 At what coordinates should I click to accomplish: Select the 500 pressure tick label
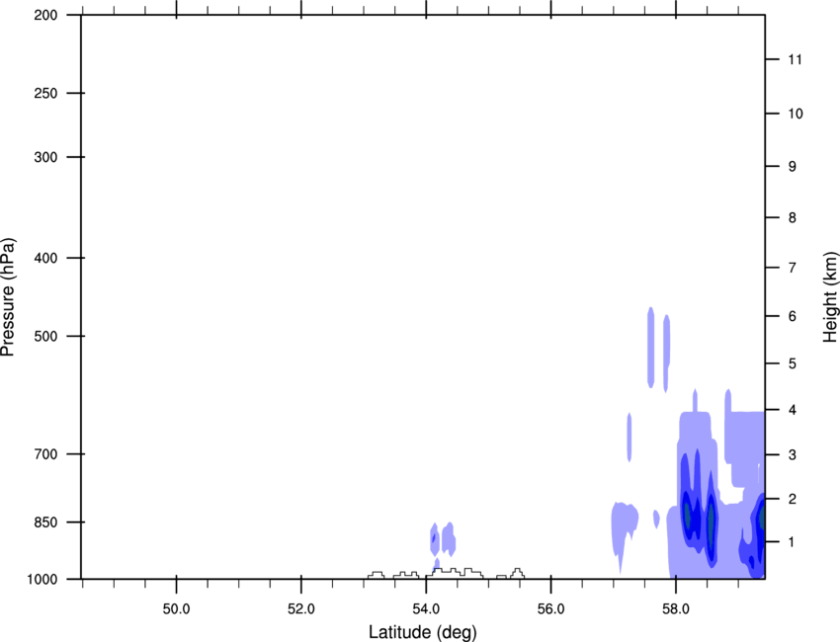tap(45, 336)
